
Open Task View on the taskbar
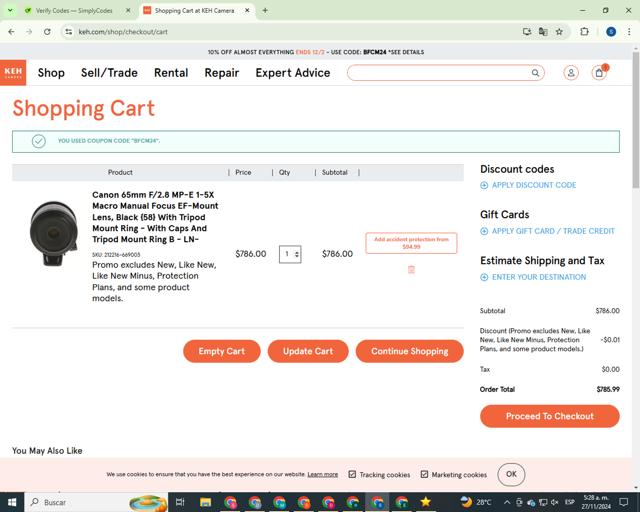pyautogui.click(x=180, y=502)
